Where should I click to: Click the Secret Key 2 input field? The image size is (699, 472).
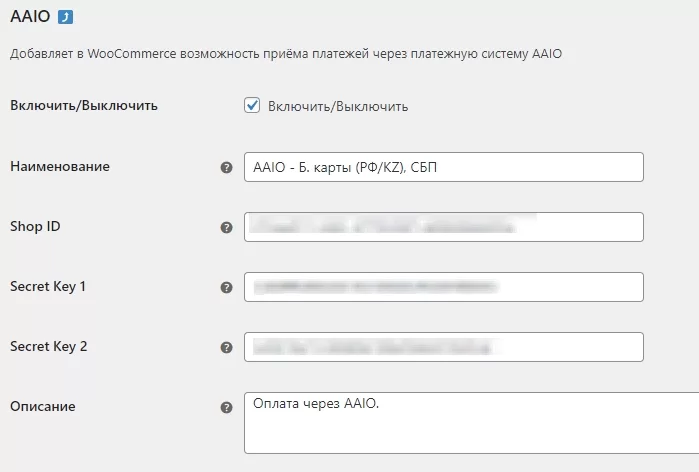443,347
